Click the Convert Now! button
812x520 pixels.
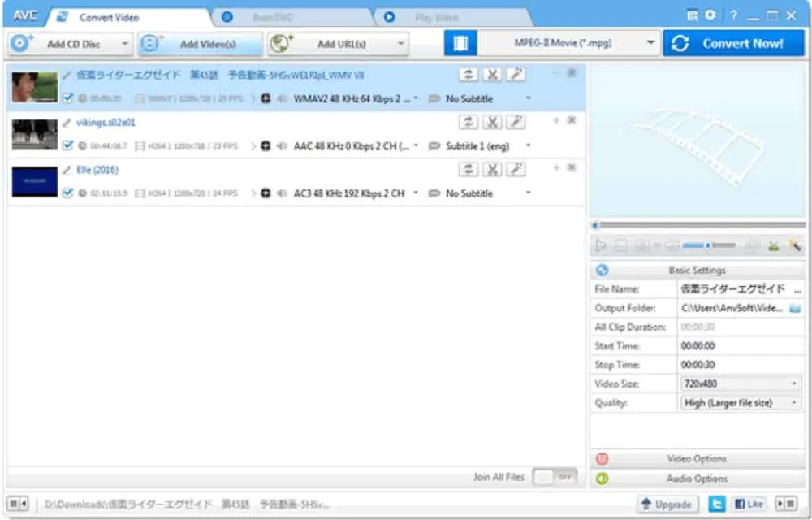[733, 42]
